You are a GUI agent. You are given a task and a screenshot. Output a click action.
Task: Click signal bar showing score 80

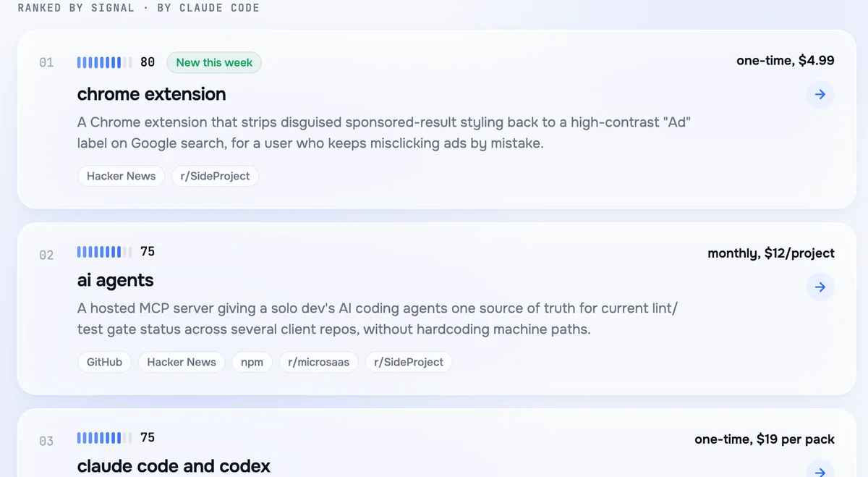pos(105,62)
